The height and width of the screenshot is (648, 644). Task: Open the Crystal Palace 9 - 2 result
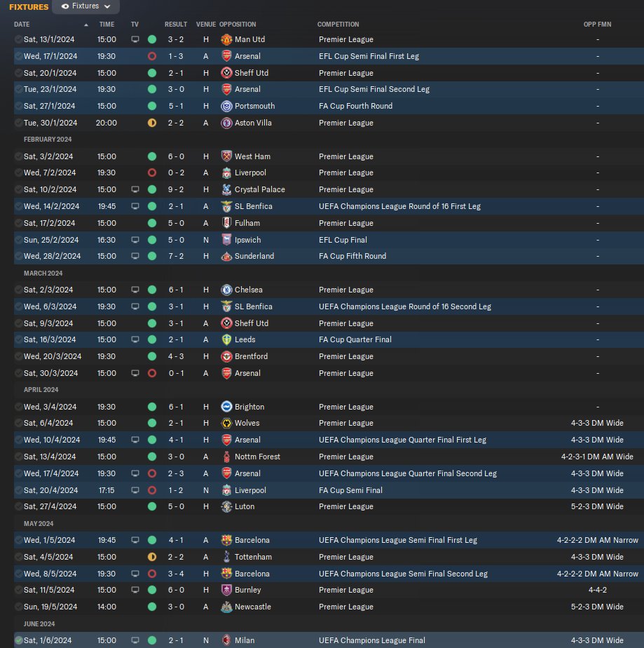[x=176, y=189]
